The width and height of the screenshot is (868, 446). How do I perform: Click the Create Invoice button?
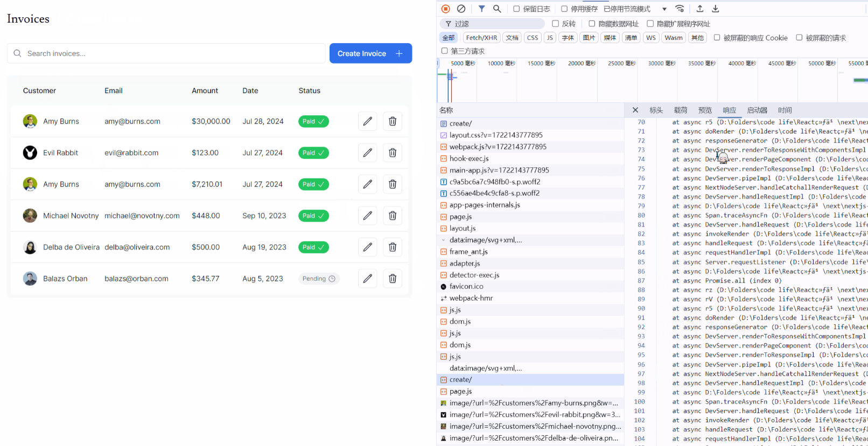(x=370, y=53)
